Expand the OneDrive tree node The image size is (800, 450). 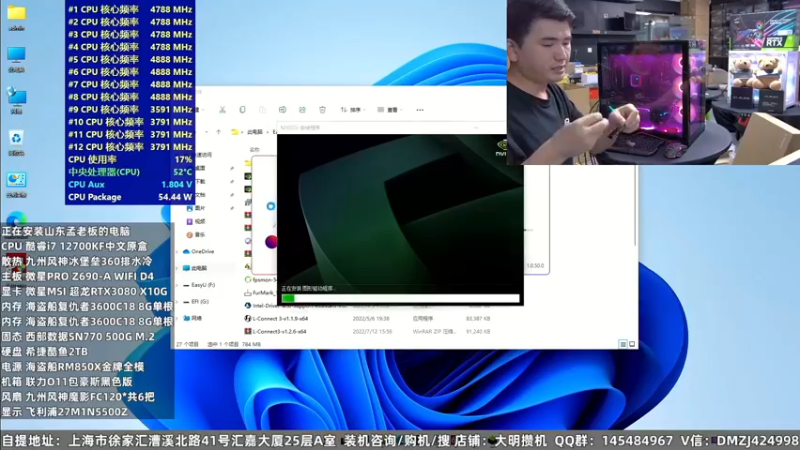coord(178,252)
